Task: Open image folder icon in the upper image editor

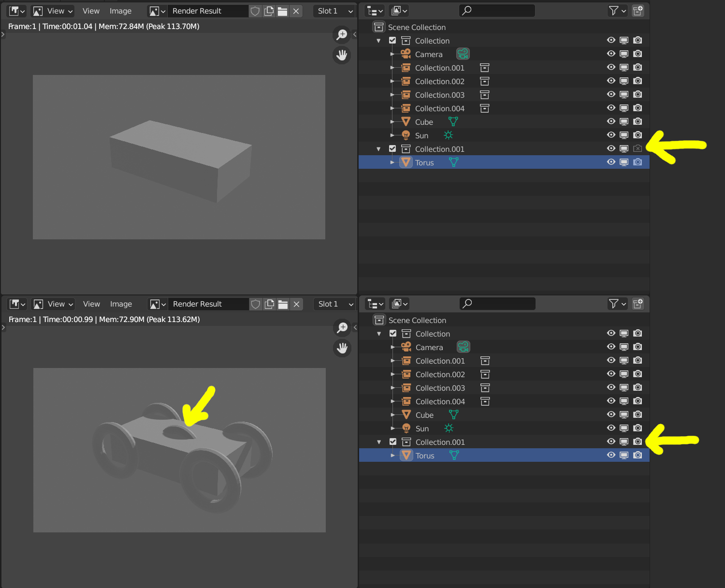Action: pos(282,11)
